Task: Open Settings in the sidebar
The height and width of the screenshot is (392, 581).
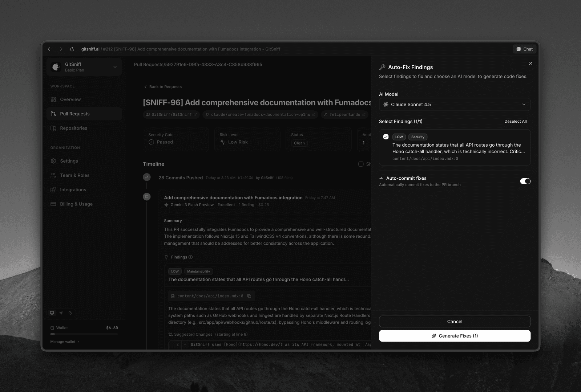Action: click(84, 161)
